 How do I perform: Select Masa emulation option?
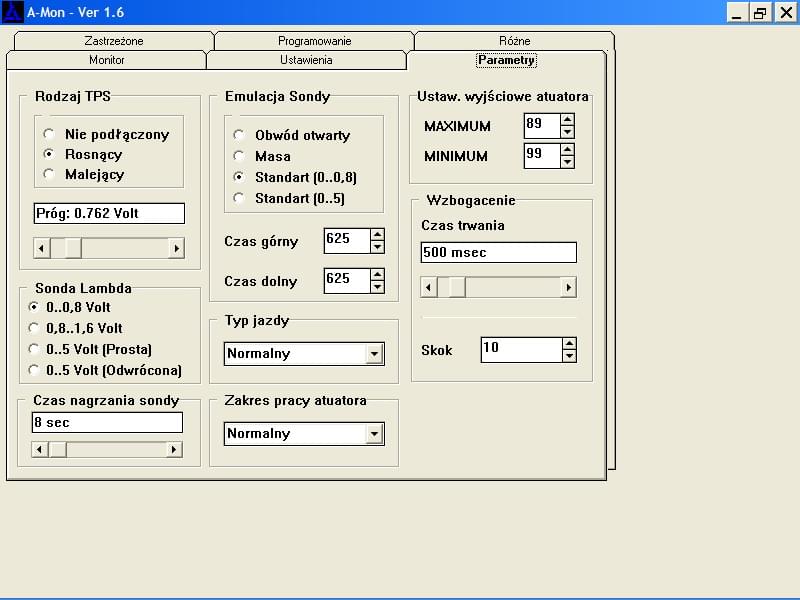coord(262,156)
